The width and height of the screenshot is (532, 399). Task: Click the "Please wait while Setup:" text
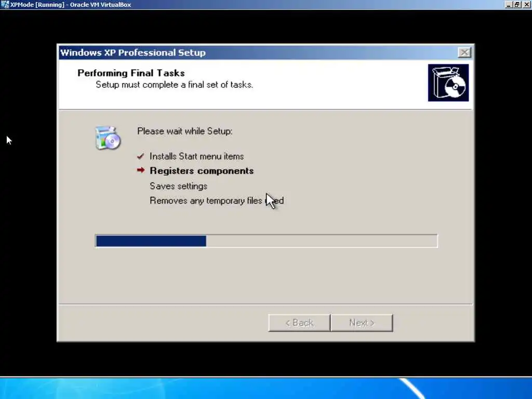(185, 131)
